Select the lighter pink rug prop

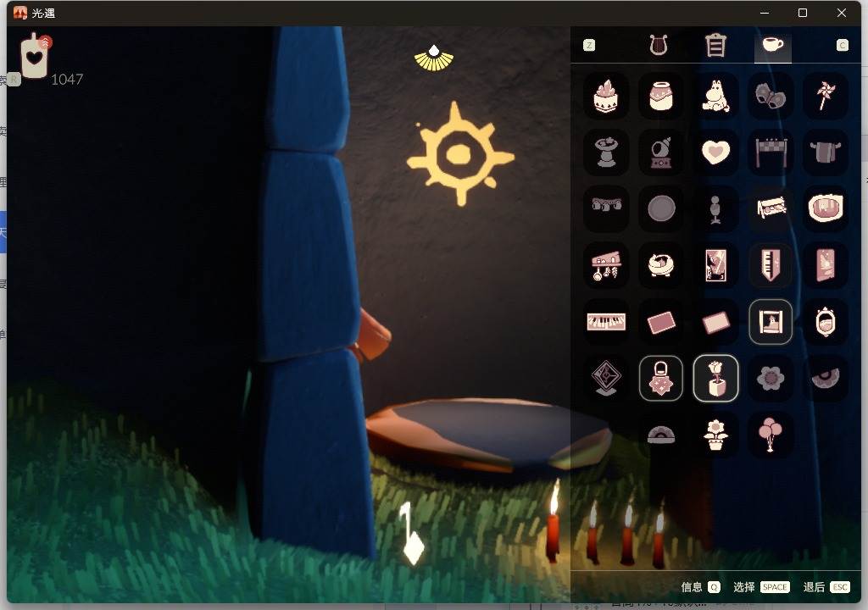point(715,321)
